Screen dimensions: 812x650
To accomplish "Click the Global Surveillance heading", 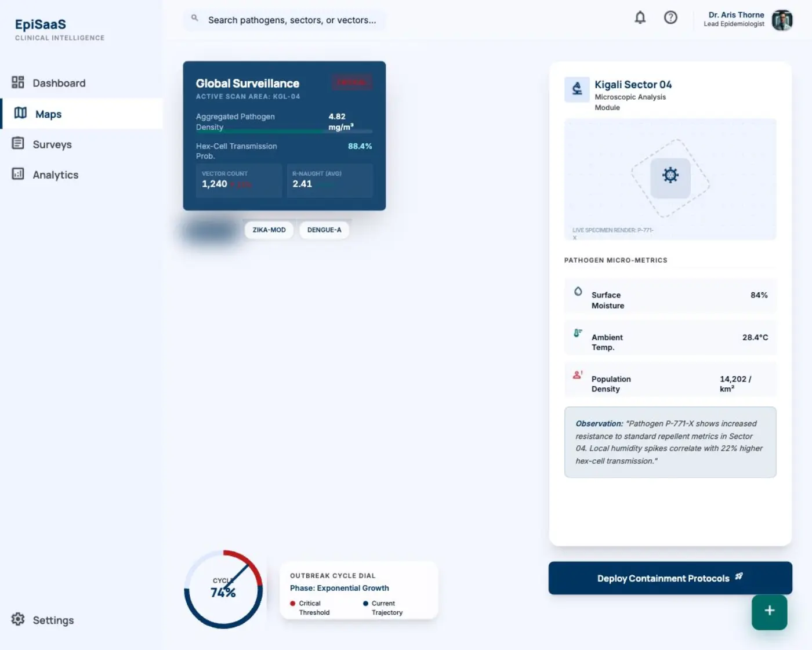I will click(x=248, y=83).
